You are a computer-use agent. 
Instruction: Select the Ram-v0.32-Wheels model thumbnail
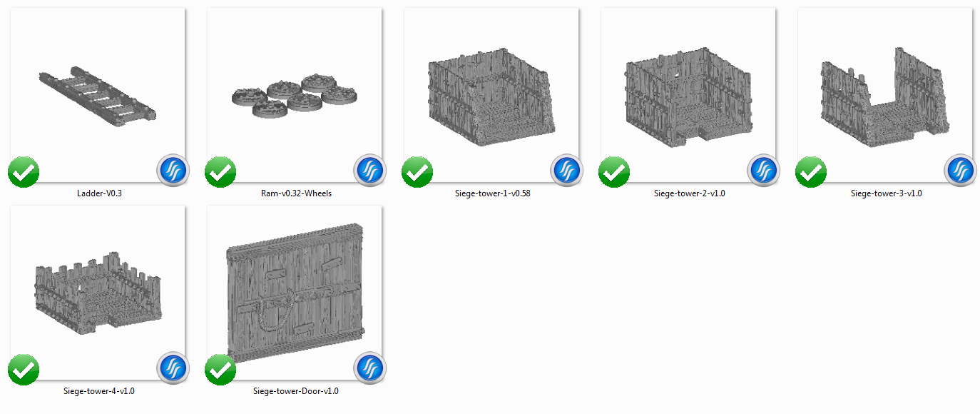click(295, 96)
